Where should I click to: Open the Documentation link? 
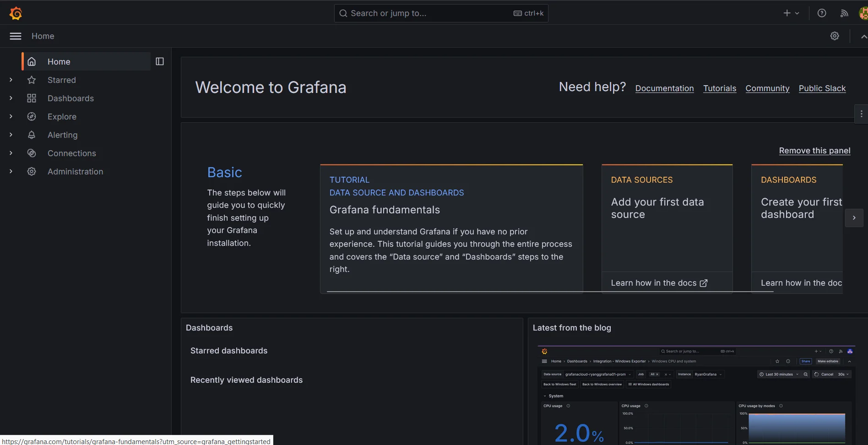click(x=664, y=88)
